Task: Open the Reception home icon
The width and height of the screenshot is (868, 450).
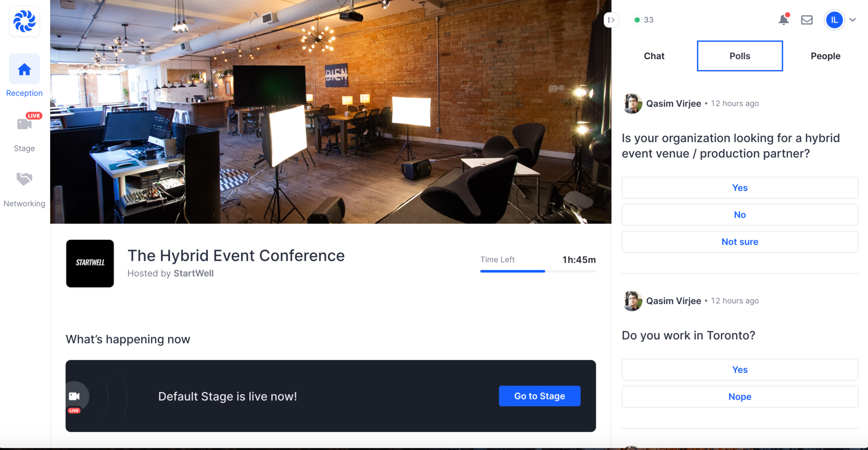Action: [24, 69]
